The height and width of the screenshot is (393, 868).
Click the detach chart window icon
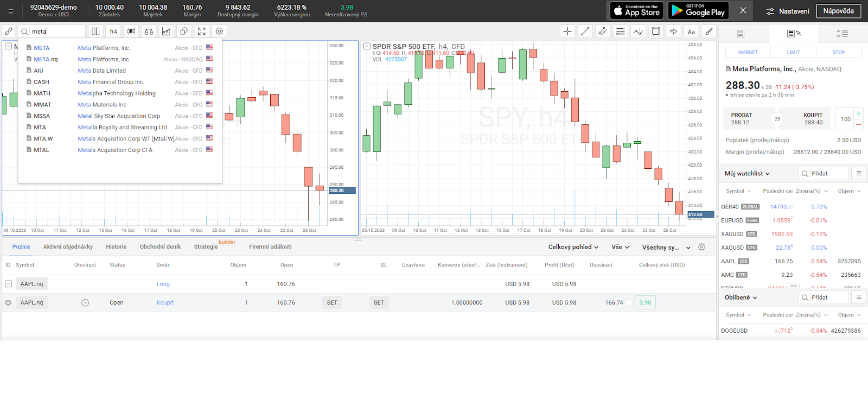(x=184, y=31)
